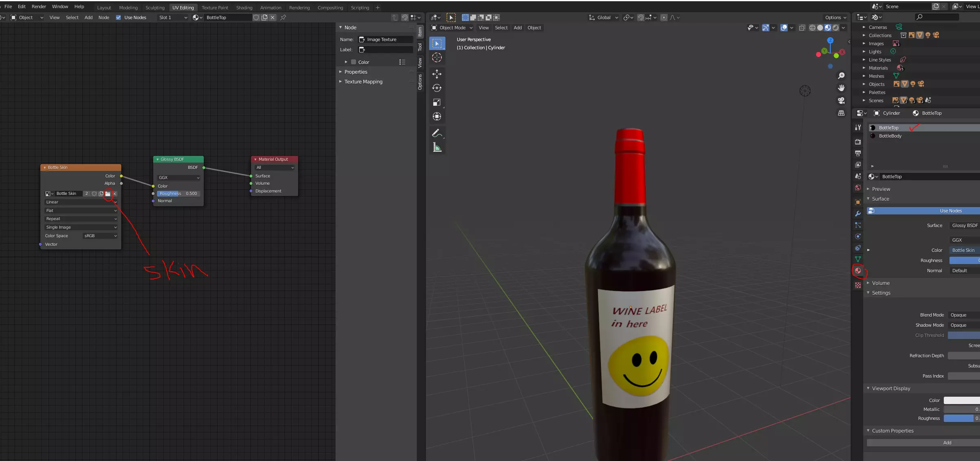
Task: Select the Annotate pencil tool
Action: (x=437, y=133)
